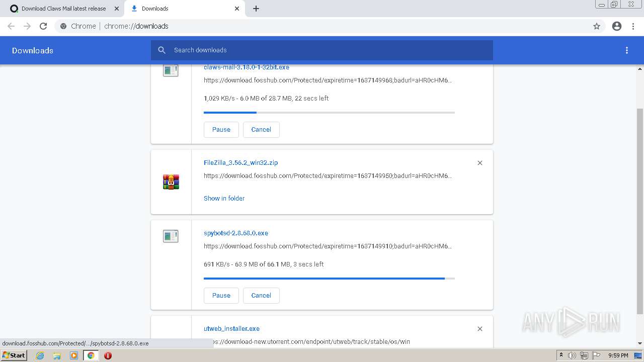Click the red Opera-style taskbar icon
The width and height of the screenshot is (644, 362).
coord(108,355)
